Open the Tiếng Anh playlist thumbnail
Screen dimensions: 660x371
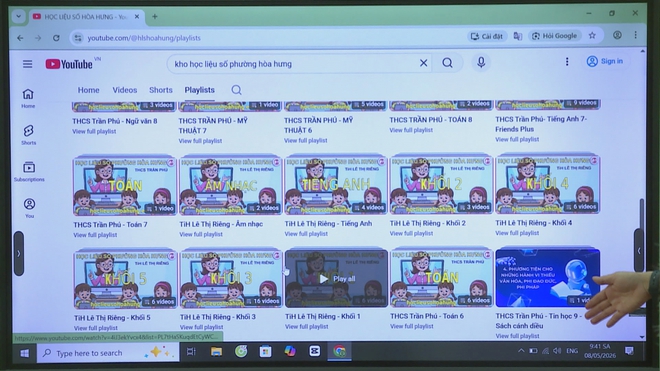pos(336,185)
